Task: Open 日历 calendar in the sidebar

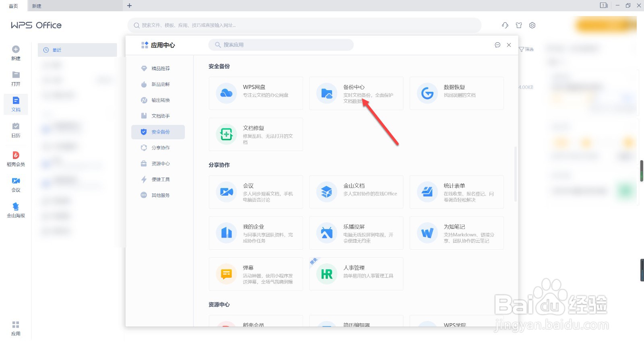Action: point(16,130)
